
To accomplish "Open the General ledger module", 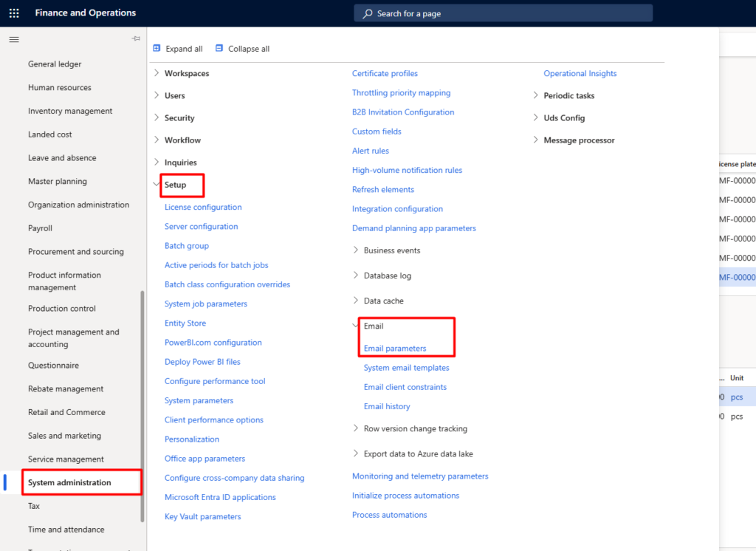I will click(x=55, y=64).
